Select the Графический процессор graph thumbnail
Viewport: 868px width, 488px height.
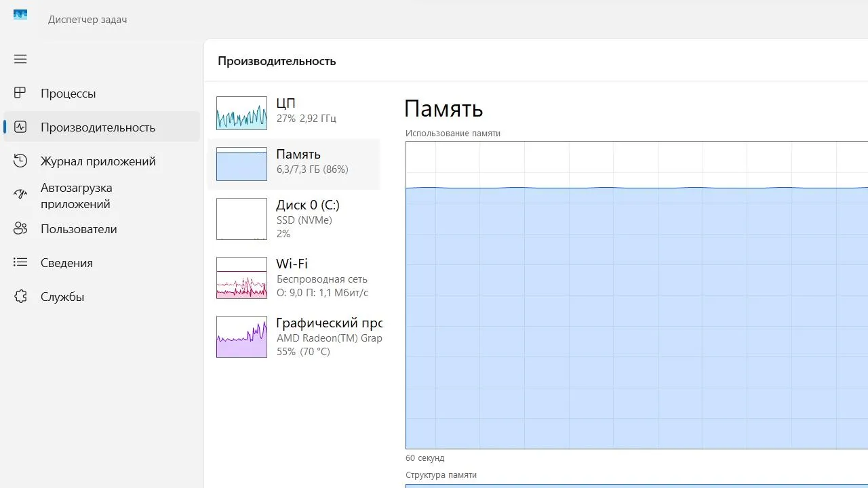(x=241, y=337)
